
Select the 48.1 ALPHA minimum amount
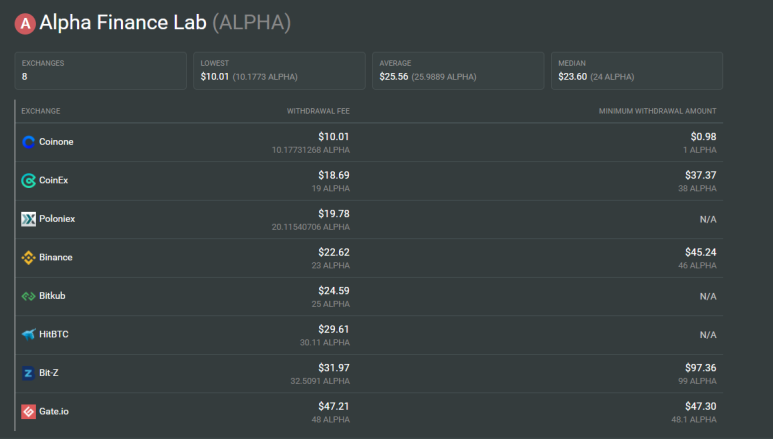(694, 419)
